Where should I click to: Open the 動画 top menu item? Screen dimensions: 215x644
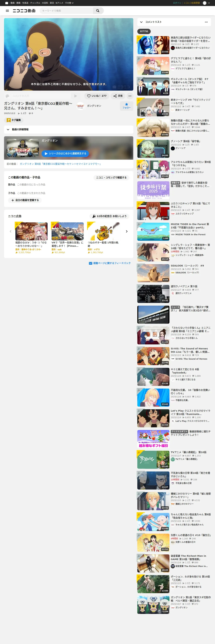(13, 3)
